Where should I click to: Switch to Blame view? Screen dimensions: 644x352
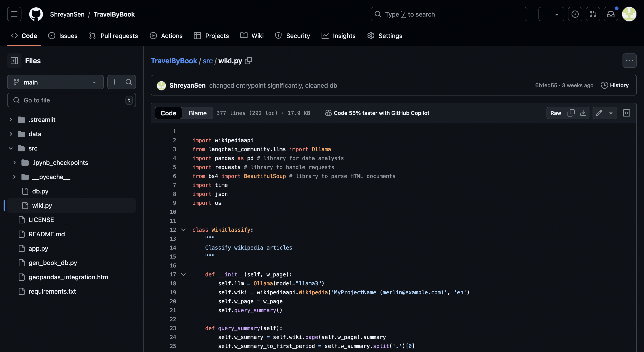(197, 113)
